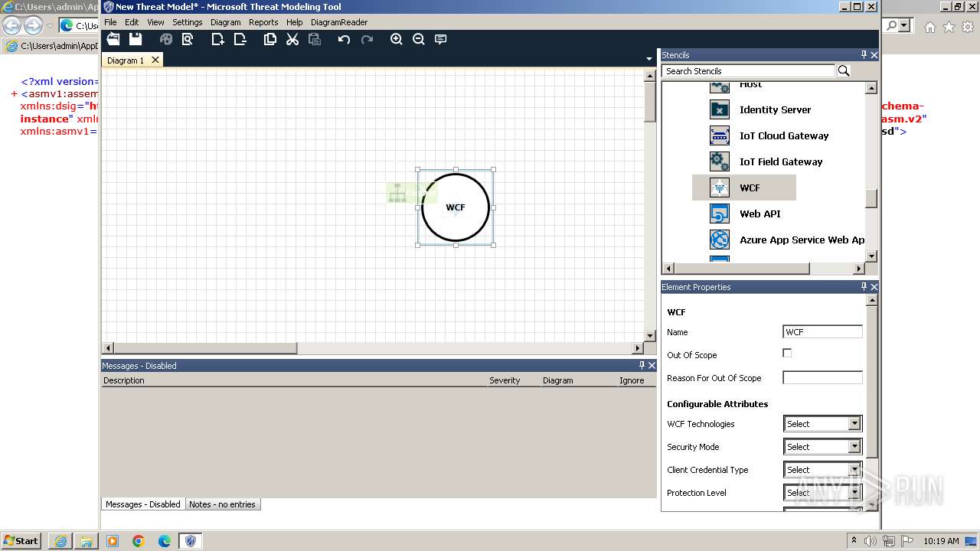The width and height of the screenshot is (980, 551).
Task: Sort messages by Severity column
Action: pos(505,380)
